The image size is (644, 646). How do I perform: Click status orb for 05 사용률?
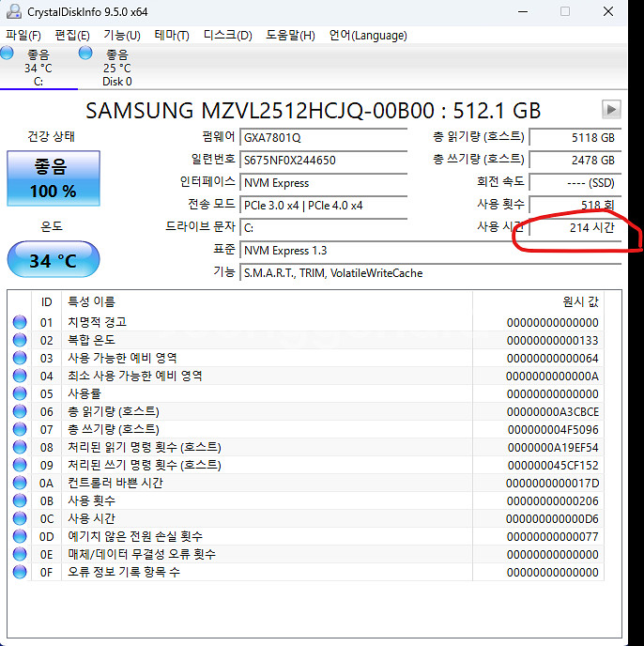(20, 393)
